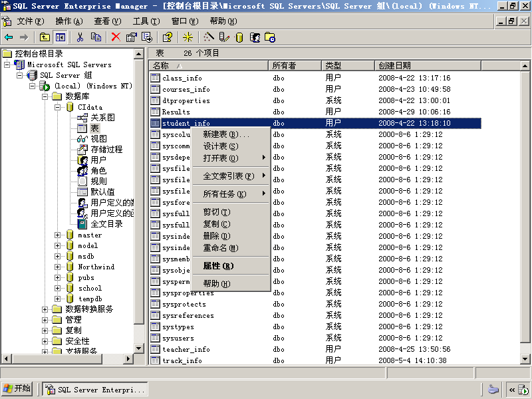Choose 剪切(T) from context menu

tap(231, 212)
